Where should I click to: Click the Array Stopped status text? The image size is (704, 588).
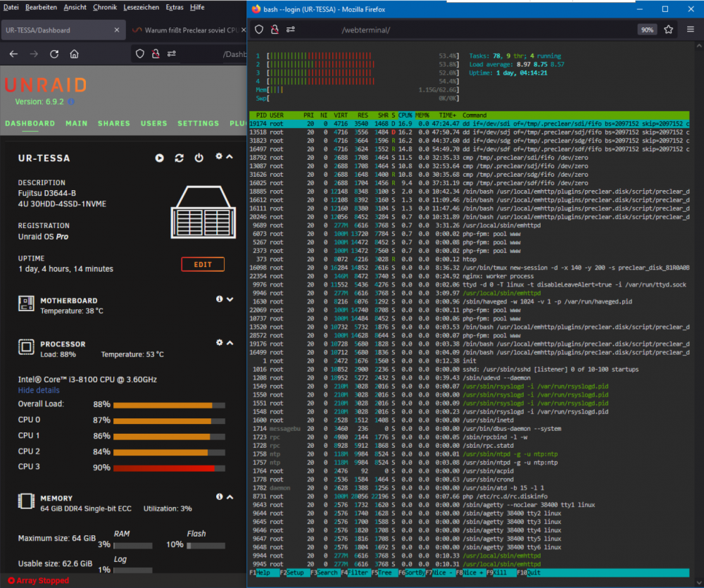[x=43, y=580]
